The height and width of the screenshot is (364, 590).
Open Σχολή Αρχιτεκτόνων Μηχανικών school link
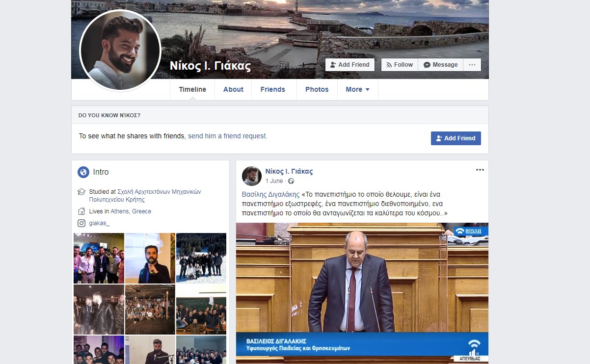[x=145, y=196]
